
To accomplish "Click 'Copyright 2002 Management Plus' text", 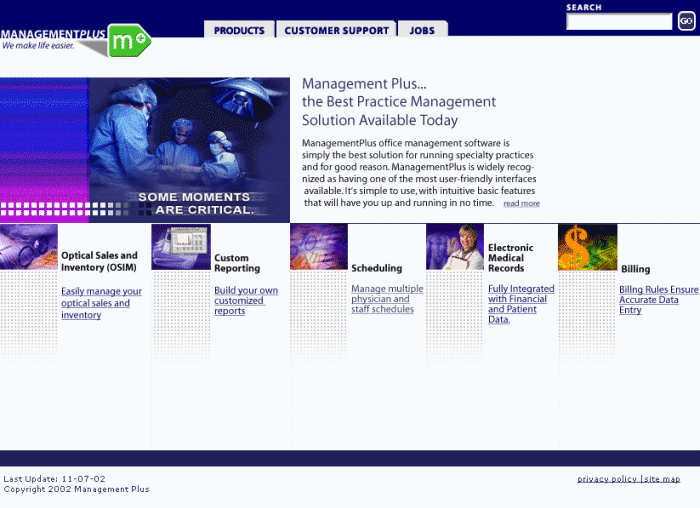I will [x=76, y=489].
